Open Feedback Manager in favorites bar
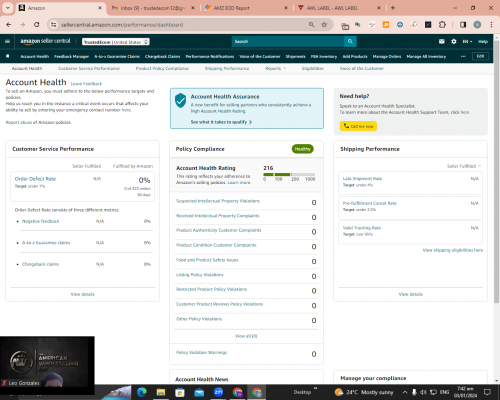 71,56
